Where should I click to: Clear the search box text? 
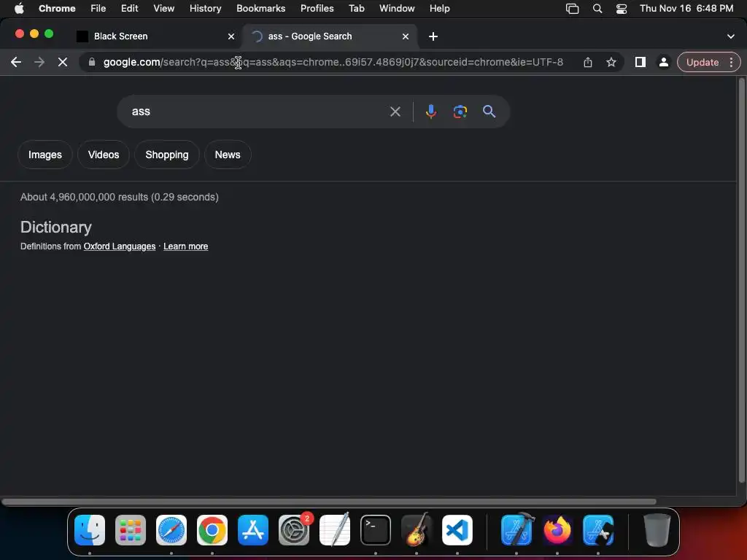coord(395,112)
